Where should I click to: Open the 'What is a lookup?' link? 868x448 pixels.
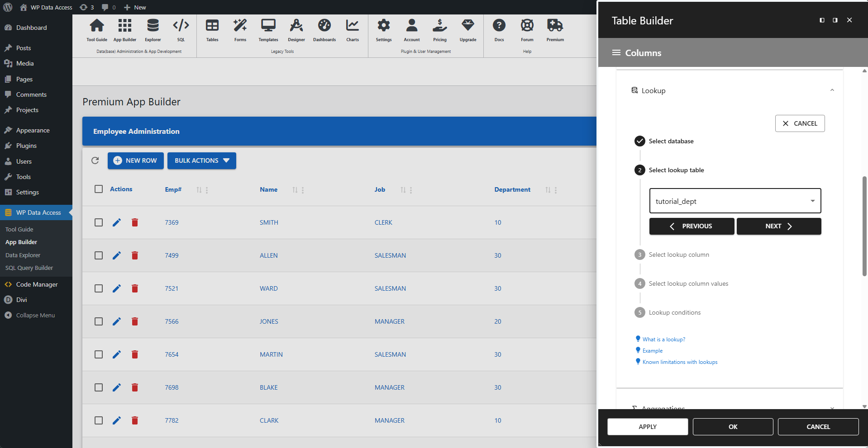pyautogui.click(x=663, y=339)
